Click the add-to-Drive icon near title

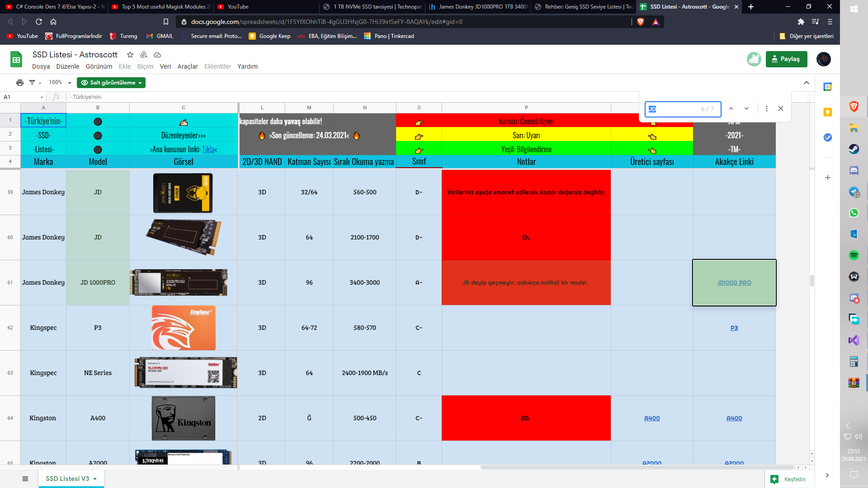coord(144,55)
